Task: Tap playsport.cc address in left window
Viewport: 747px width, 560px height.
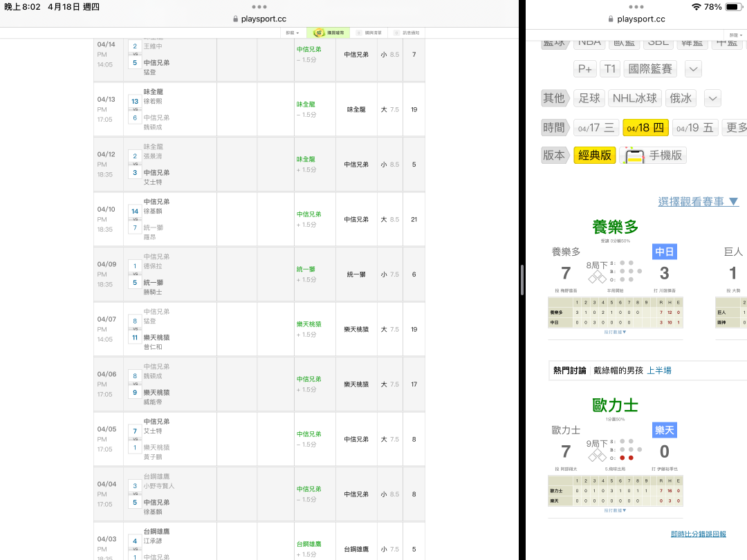Action: [x=264, y=19]
